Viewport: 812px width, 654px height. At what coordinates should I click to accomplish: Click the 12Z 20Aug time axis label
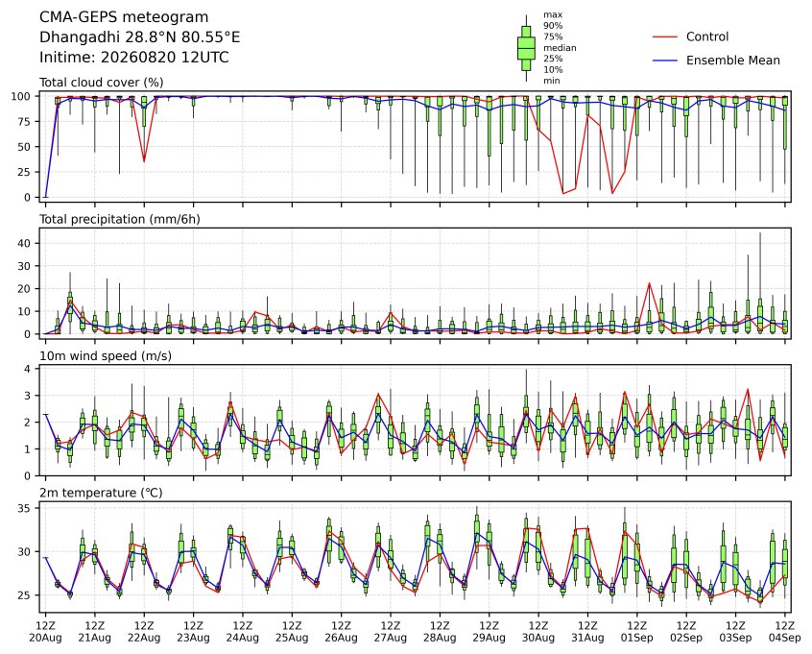[45, 632]
